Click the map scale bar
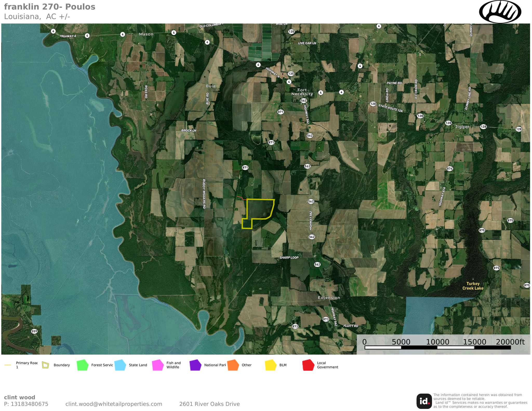The width and height of the screenshot is (532, 411). pyautogui.click(x=438, y=347)
